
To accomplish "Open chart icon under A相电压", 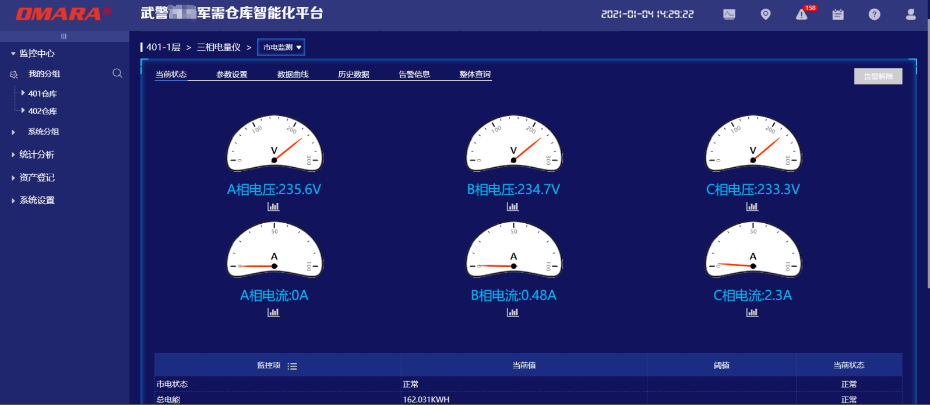I will (273, 206).
